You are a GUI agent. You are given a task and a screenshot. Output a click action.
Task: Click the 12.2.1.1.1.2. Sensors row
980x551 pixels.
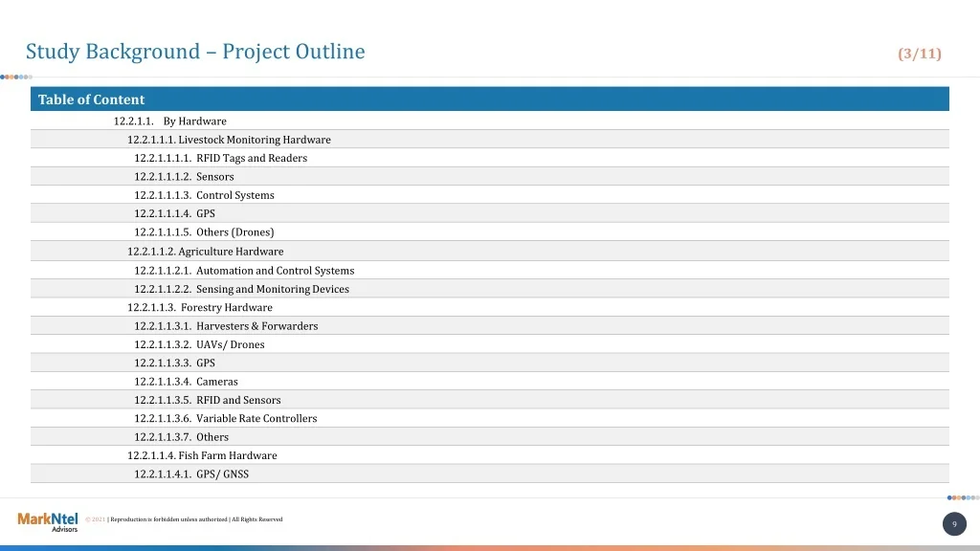(x=184, y=177)
